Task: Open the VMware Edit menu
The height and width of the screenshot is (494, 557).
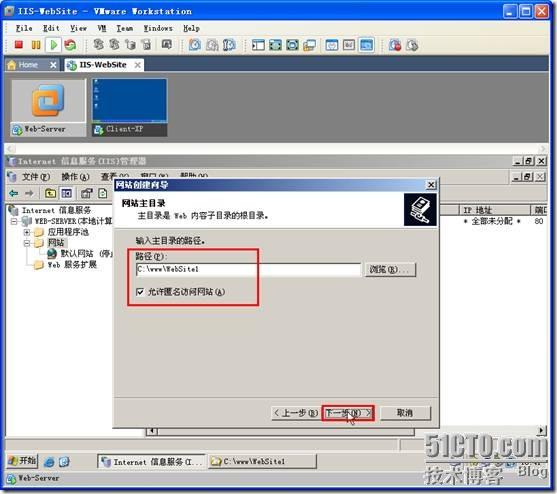Action: point(51,28)
